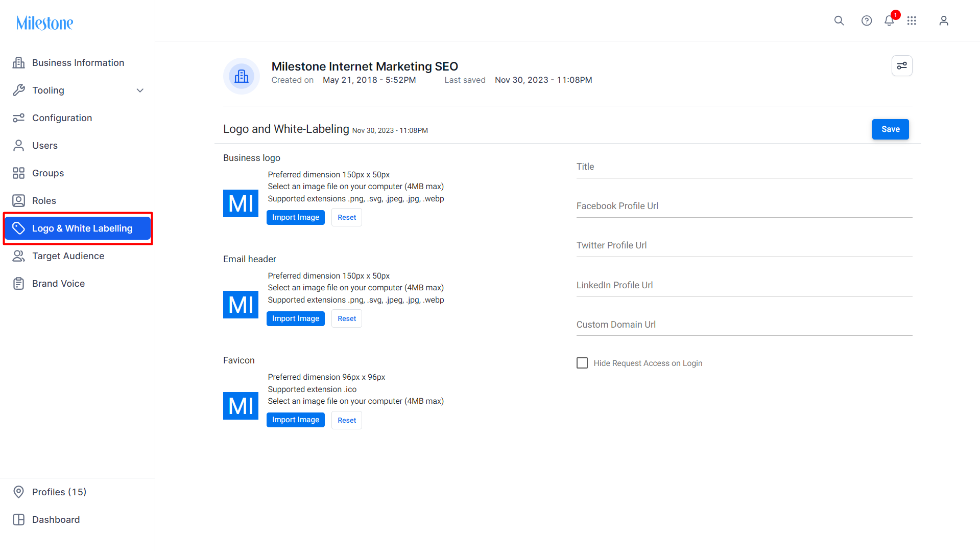
Task: Reset the Email header image
Action: 347,318
